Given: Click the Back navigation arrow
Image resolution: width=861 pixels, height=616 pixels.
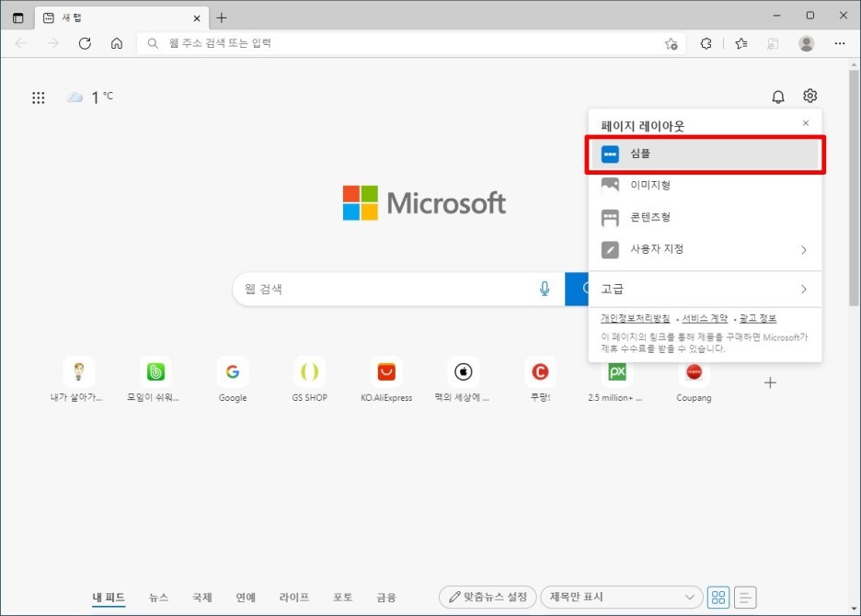Looking at the screenshot, I should pos(21,43).
